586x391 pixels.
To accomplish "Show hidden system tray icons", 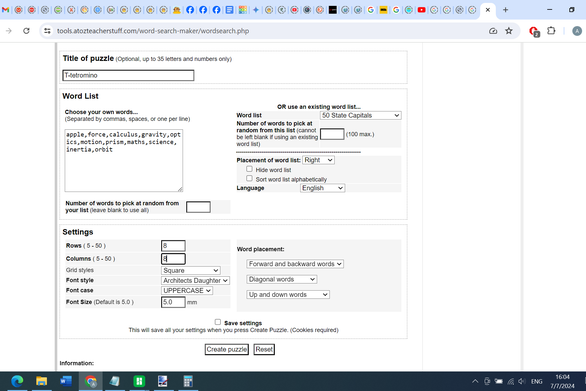I will pyautogui.click(x=475, y=382).
